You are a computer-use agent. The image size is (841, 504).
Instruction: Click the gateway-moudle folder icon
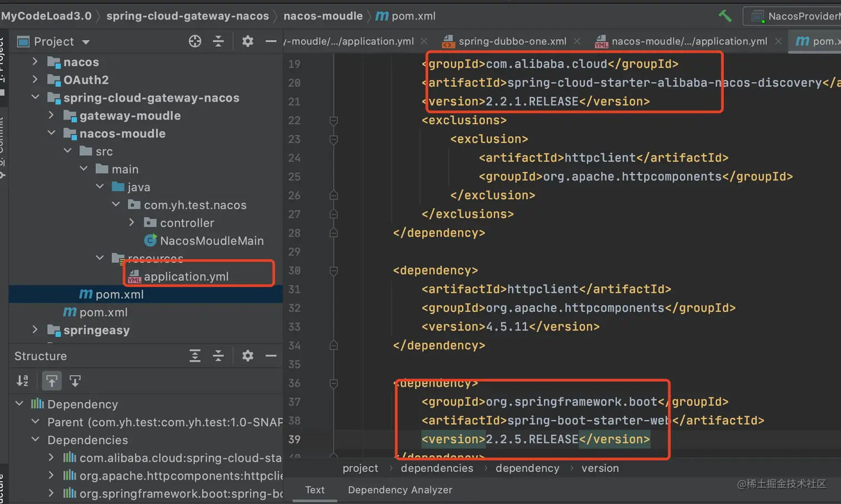click(x=70, y=116)
